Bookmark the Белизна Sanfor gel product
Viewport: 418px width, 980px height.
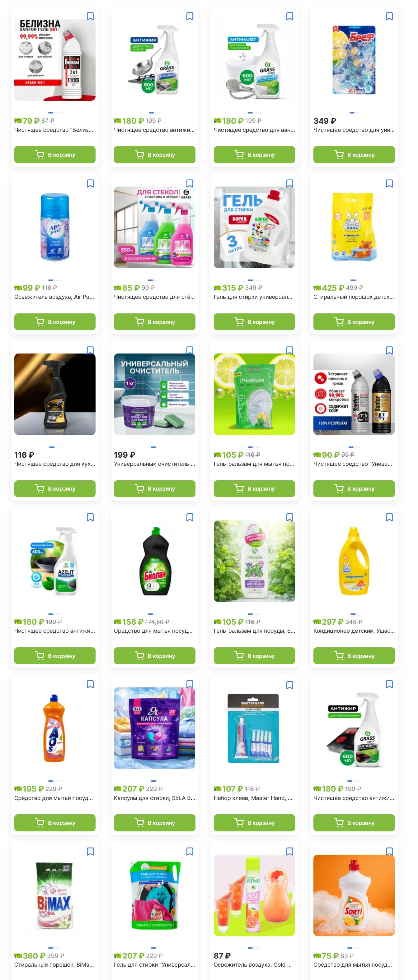click(90, 16)
